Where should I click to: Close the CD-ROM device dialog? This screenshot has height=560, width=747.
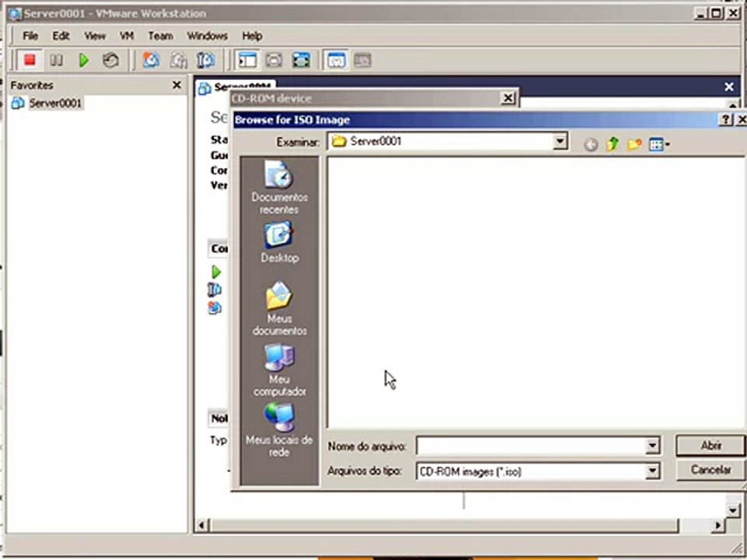click(508, 98)
